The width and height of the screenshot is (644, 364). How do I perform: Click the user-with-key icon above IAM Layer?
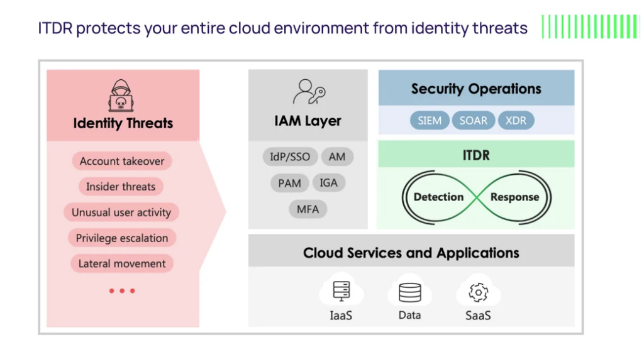[309, 92]
